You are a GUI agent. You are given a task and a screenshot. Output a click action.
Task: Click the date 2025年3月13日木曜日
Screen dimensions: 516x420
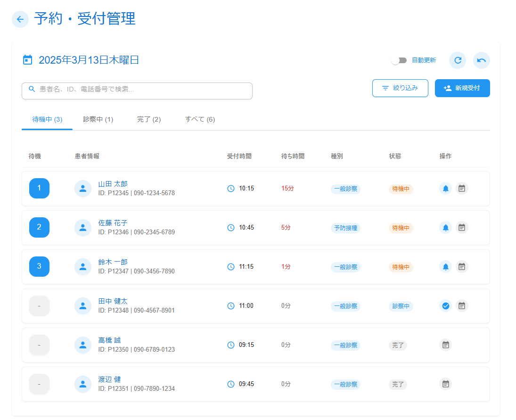tap(89, 60)
